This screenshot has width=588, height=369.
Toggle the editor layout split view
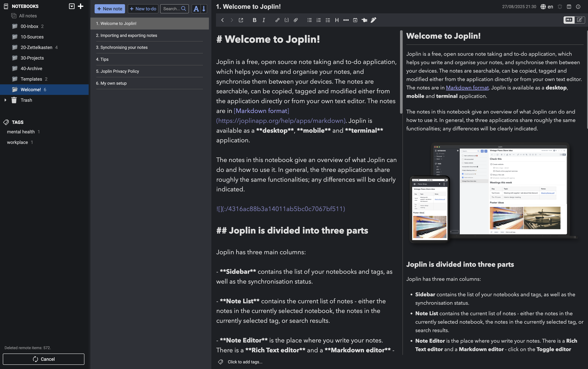(x=569, y=7)
